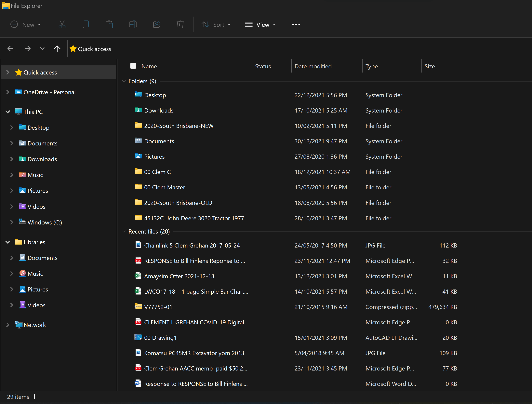Click the Rename icon in toolbar
The height and width of the screenshot is (404, 532).
133,25
